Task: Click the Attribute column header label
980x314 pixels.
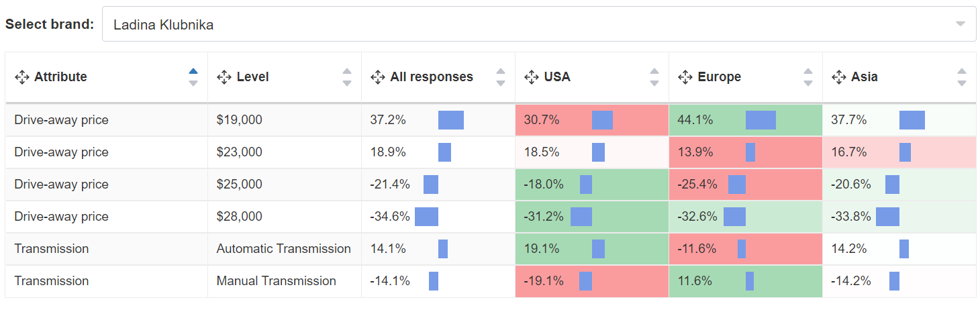Action: pyautogui.click(x=60, y=77)
